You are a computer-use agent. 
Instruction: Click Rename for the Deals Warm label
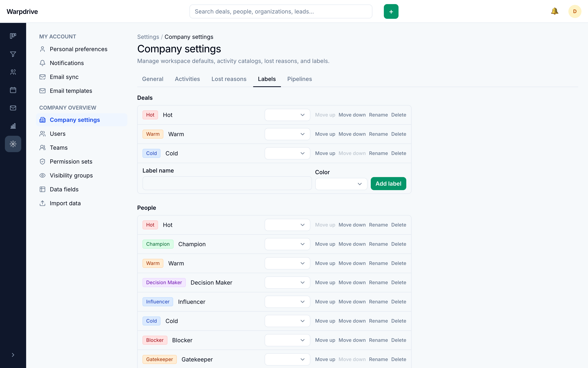[x=378, y=134]
